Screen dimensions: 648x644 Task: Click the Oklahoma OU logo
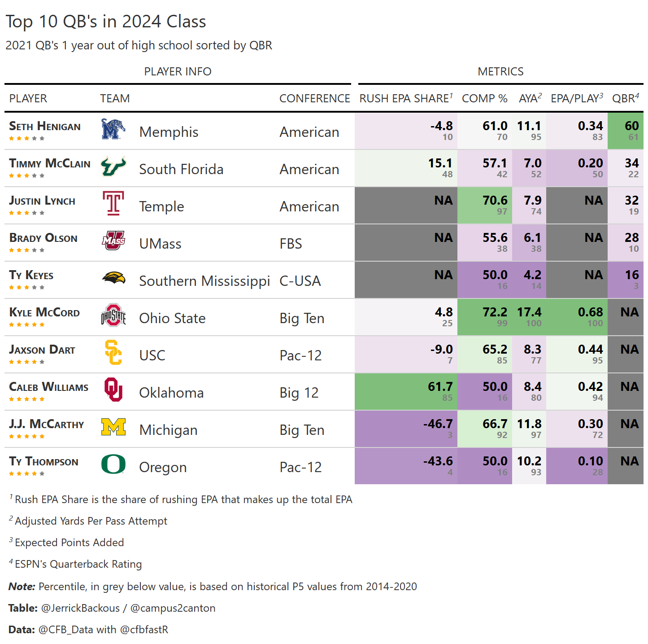113,390
